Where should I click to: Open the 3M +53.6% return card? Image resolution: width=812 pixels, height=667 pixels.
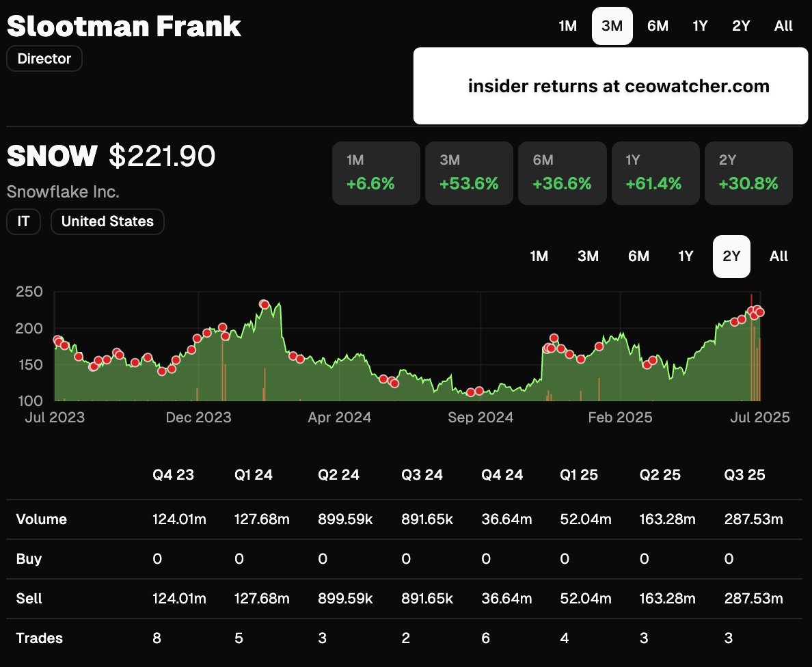pos(469,173)
